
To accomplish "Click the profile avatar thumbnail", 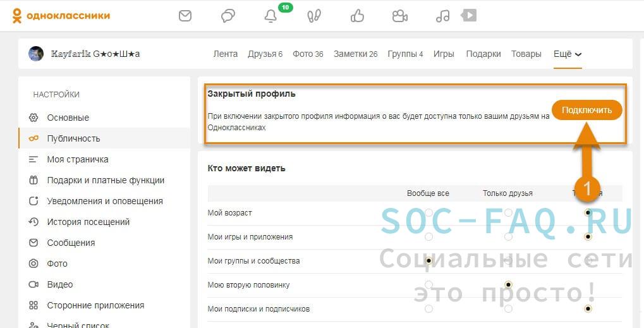I will click(x=36, y=54).
